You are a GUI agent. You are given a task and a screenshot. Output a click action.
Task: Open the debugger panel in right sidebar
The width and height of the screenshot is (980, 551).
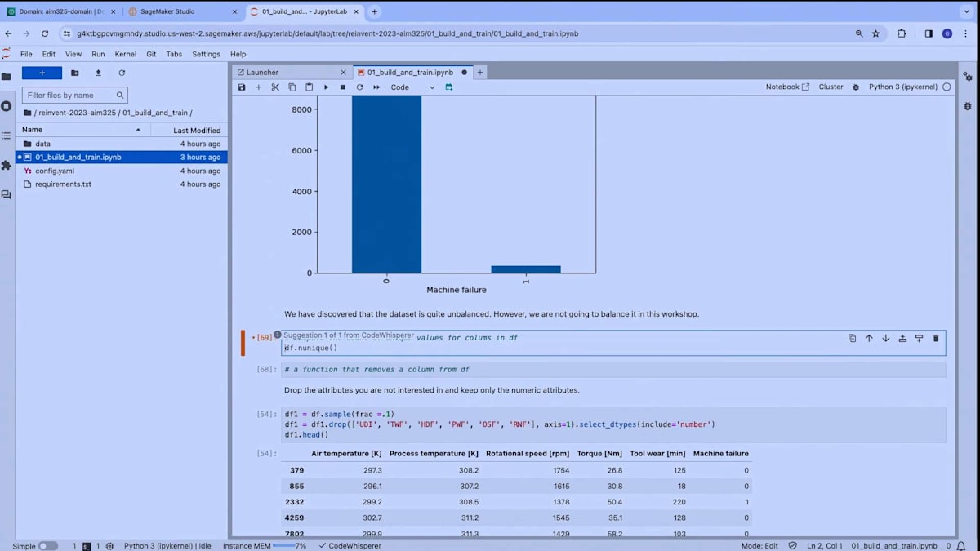point(968,106)
